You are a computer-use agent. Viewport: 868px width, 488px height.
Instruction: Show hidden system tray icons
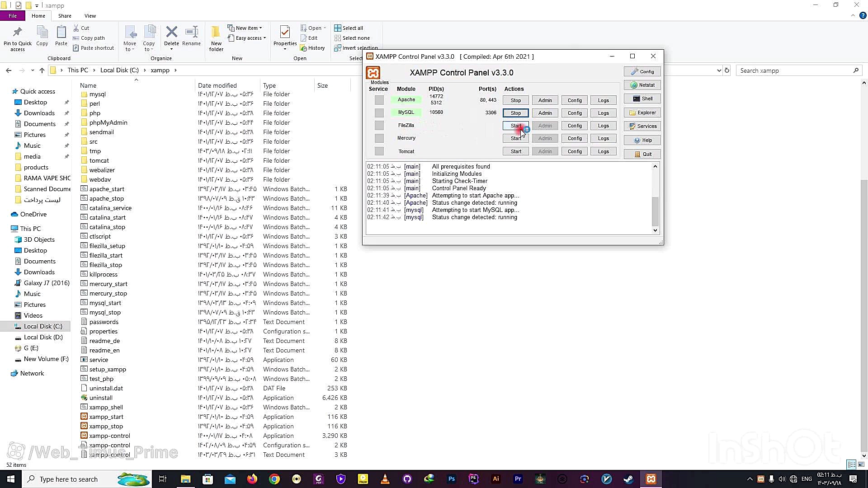click(750, 479)
